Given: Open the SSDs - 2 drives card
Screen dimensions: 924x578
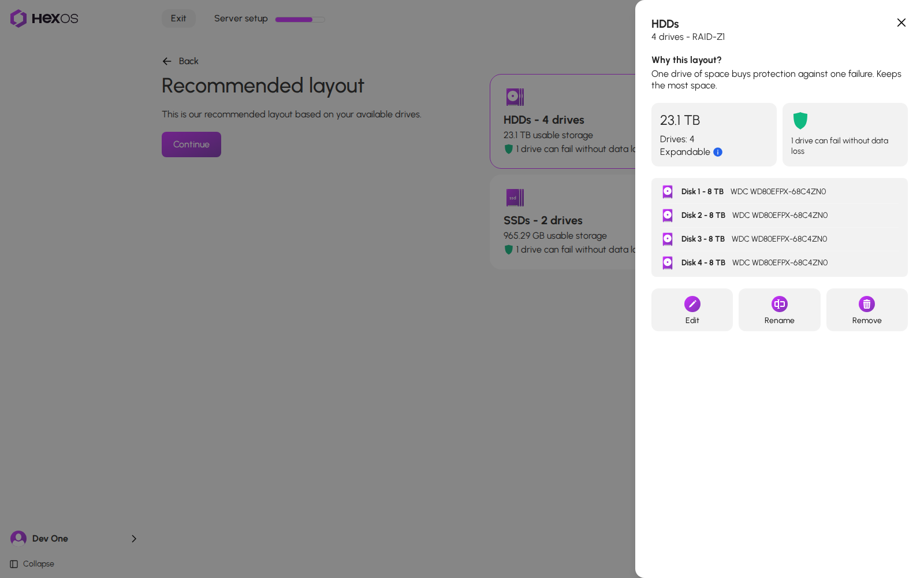Looking at the screenshot, I should [x=562, y=222].
